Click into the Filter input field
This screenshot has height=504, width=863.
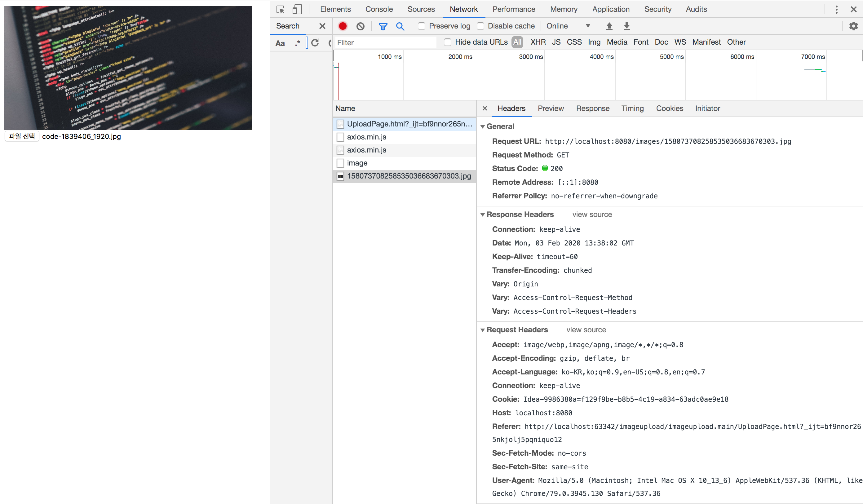pos(385,42)
